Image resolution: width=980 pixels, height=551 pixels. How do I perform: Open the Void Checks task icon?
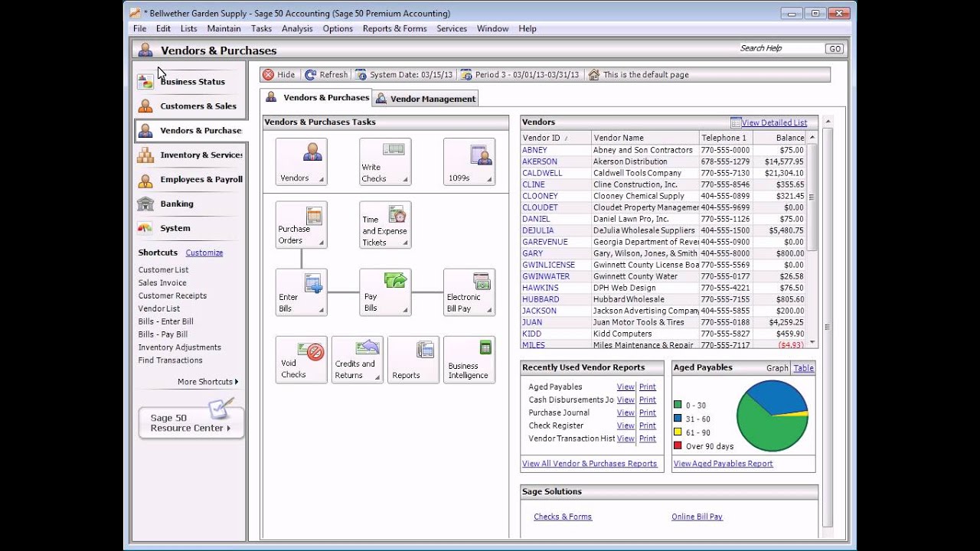pos(302,360)
